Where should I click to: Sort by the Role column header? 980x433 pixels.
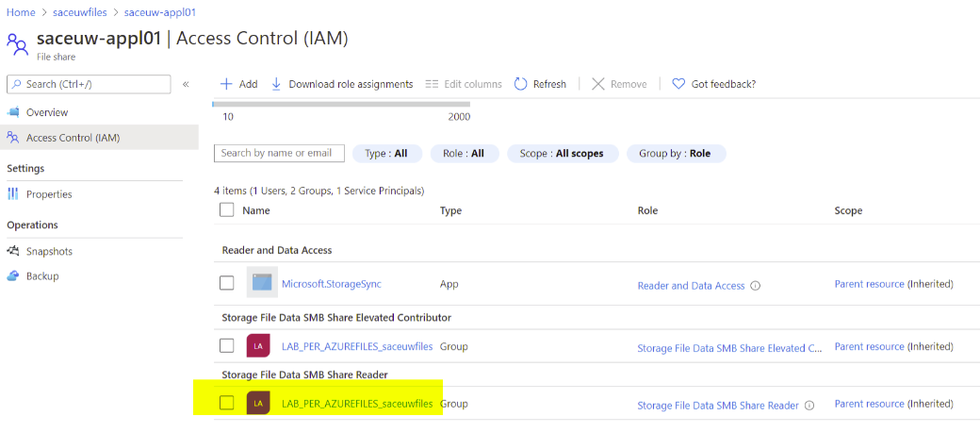[647, 211]
